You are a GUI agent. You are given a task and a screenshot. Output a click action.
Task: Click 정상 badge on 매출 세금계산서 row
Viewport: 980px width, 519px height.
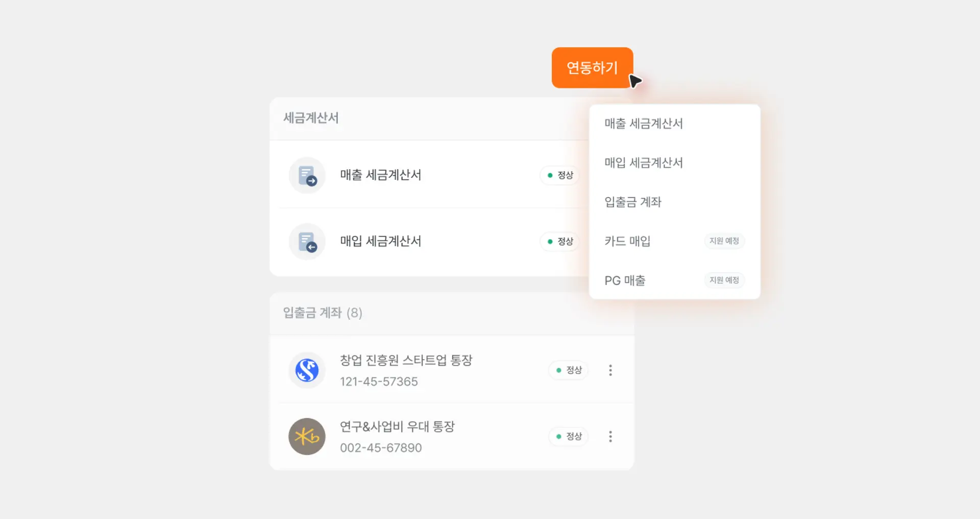560,175
